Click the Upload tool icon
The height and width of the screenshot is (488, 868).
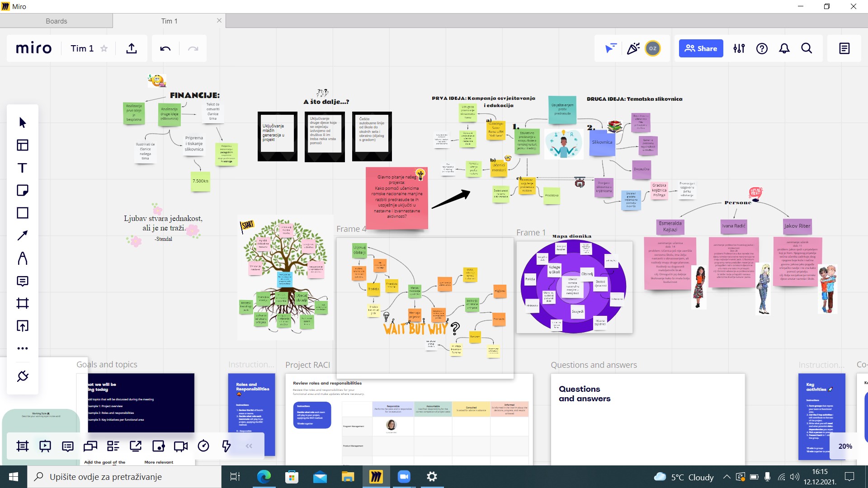[x=23, y=326]
